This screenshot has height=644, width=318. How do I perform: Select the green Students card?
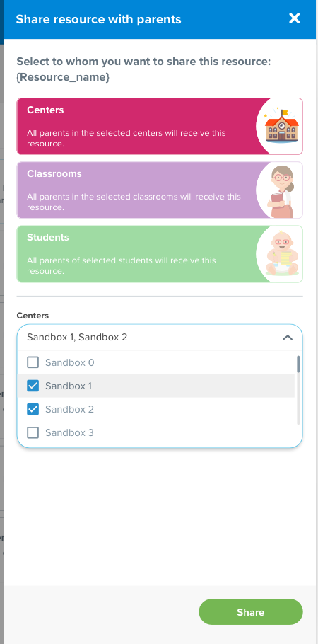click(x=160, y=254)
